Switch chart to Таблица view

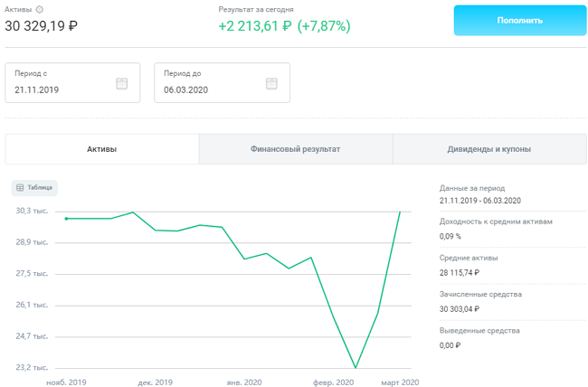[35, 188]
